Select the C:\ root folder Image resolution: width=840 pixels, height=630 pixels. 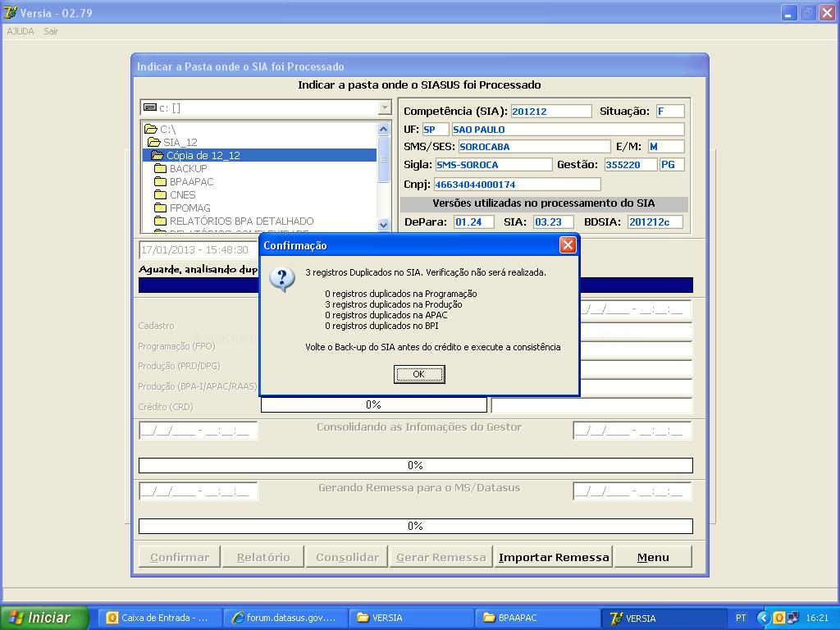(x=167, y=129)
